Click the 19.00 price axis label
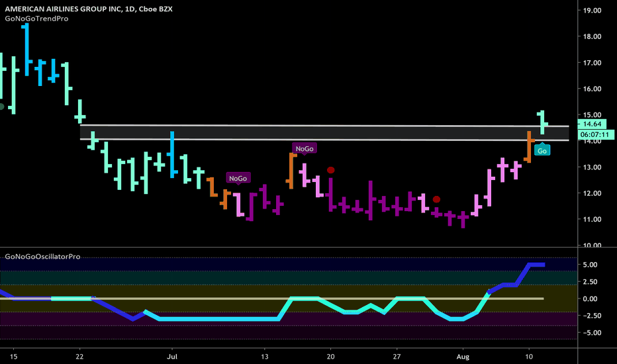Image resolution: width=617 pixels, height=364 pixels. (x=592, y=11)
